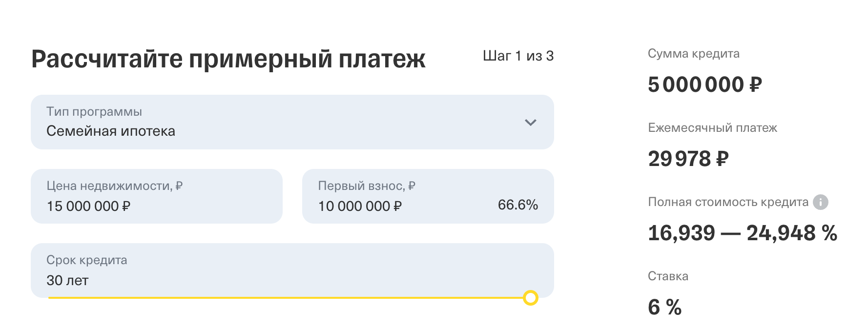868x332 pixels.
Task: Click the chevron arrow in Тип программы field
Action: pyautogui.click(x=530, y=122)
